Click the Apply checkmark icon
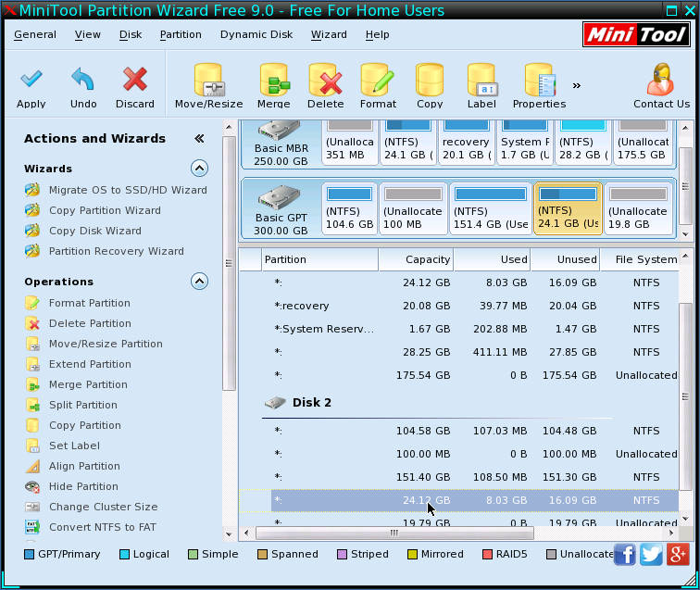 [31, 80]
